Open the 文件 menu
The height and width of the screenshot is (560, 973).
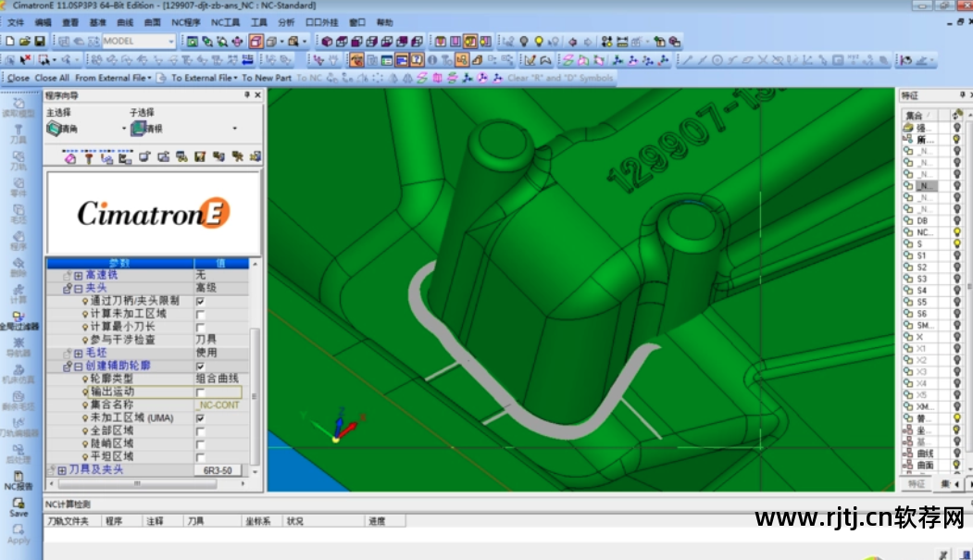click(x=16, y=22)
